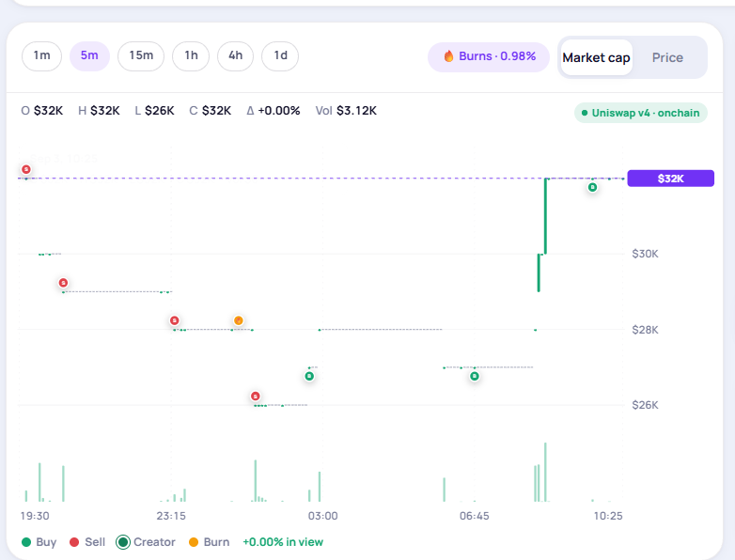Click the Vol $3.12K value
Image resolution: width=735 pixels, height=560 pixels.
click(346, 111)
